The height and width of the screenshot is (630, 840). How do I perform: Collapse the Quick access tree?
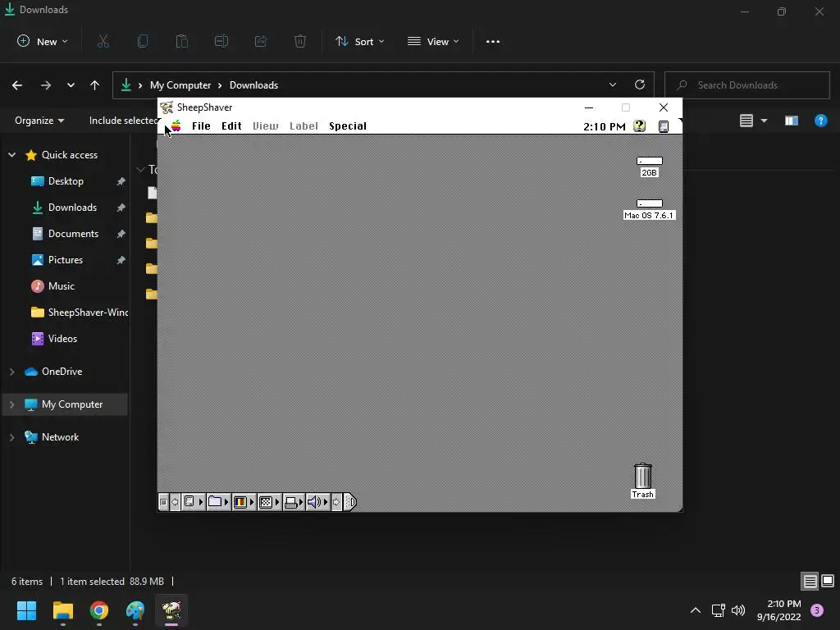pos(11,155)
